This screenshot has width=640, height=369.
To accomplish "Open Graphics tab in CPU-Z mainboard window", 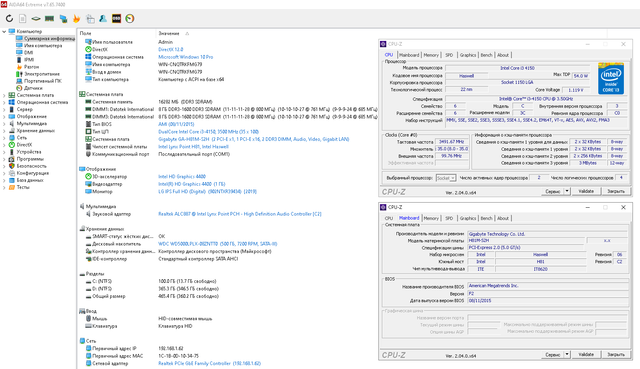I will [x=468, y=218].
